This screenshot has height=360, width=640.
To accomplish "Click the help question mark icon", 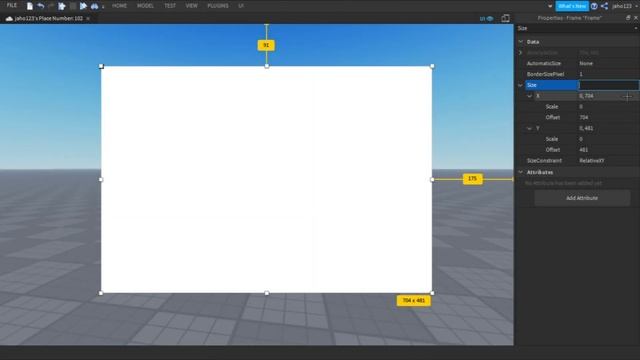I will [594, 6].
